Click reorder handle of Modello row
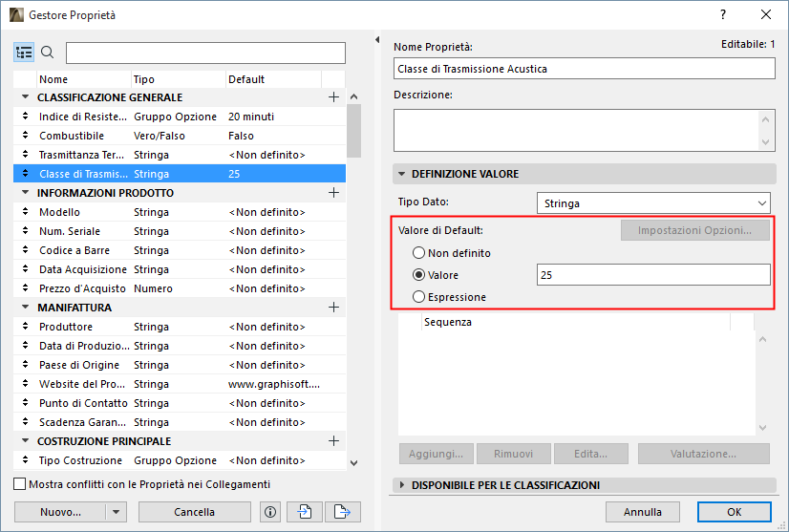This screenshot has height=532, width=789. coord(25,212)
